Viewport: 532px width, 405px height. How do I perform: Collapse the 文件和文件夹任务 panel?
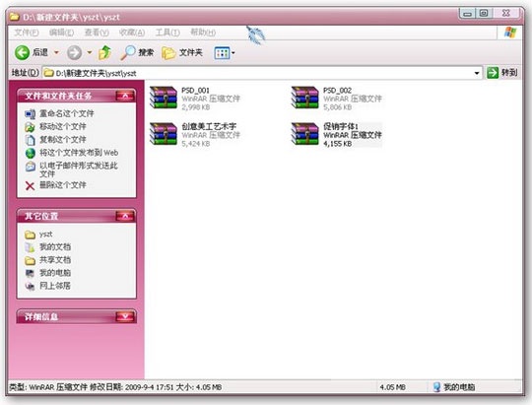click(x=125, y=96)
